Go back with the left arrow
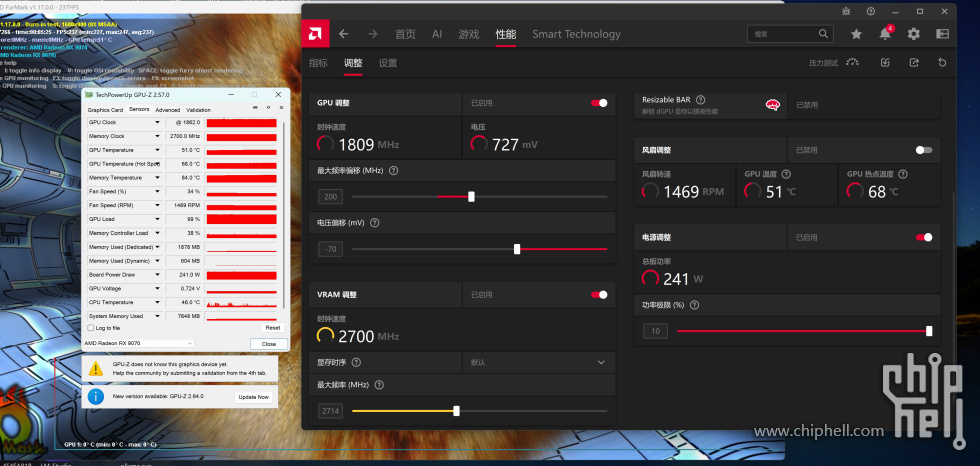 [343, 34]
